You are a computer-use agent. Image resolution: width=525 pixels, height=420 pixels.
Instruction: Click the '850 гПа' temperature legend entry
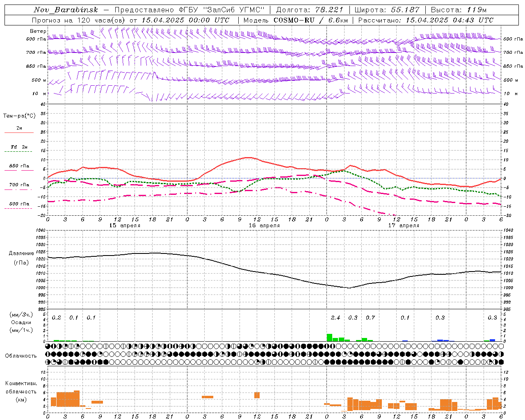pyautogui.click(x=19, y=166)
